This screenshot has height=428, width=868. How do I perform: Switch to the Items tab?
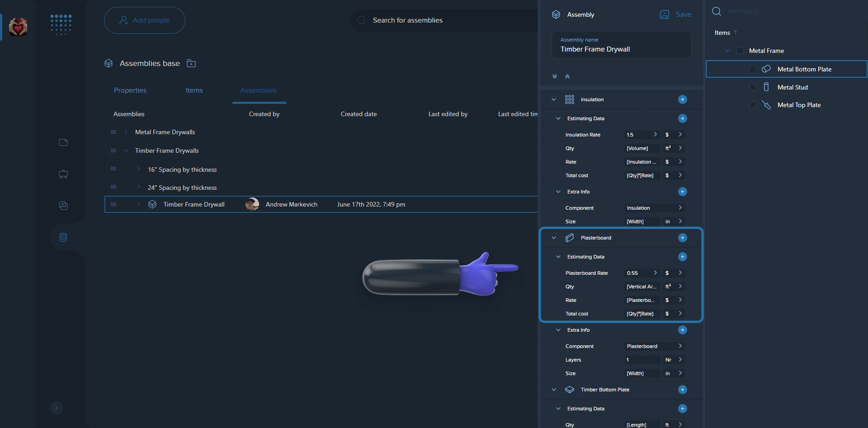[194, 90]
